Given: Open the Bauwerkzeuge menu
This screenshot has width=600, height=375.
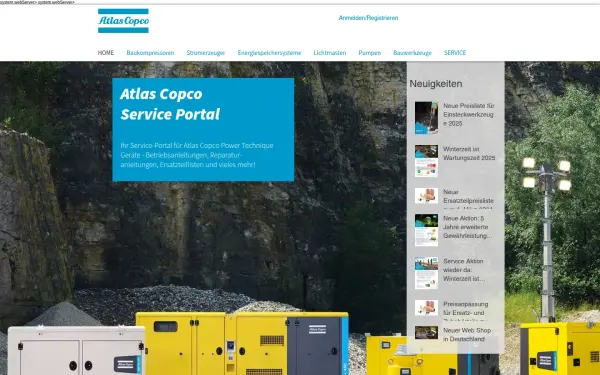Looking at the screenshot, I should 412,53.
